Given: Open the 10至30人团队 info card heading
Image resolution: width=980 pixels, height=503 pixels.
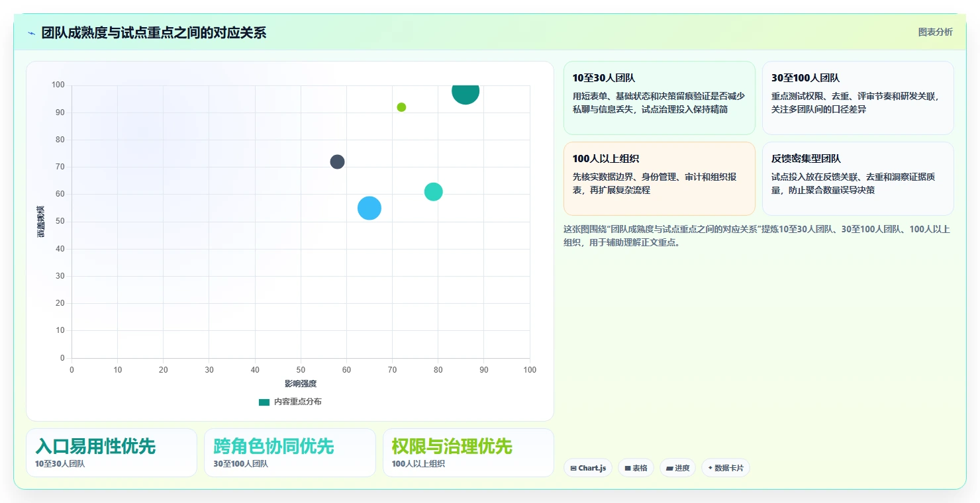Looking at the screenshot, I should pyautogui.click(x=603, y=78).
